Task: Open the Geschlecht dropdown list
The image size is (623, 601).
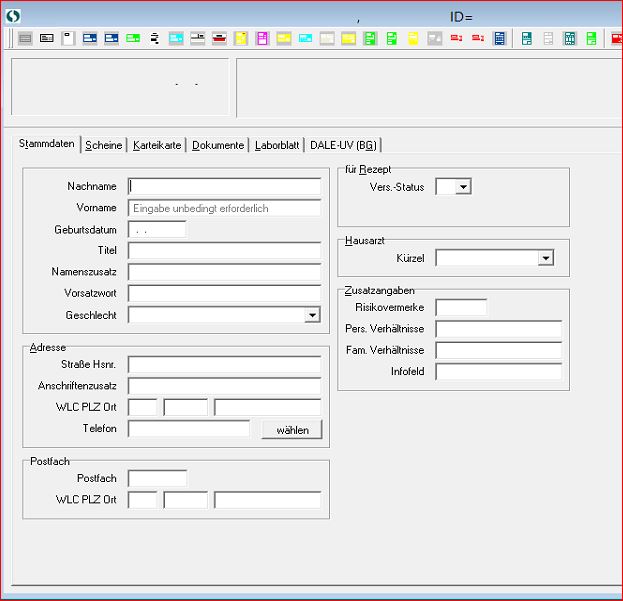Action: click(x=312, y=315)
